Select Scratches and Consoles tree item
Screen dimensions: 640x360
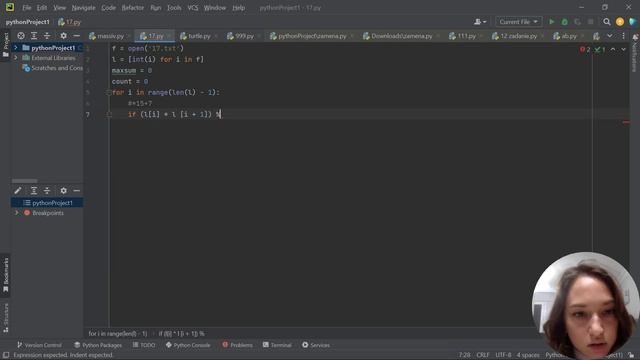[53, 68]
